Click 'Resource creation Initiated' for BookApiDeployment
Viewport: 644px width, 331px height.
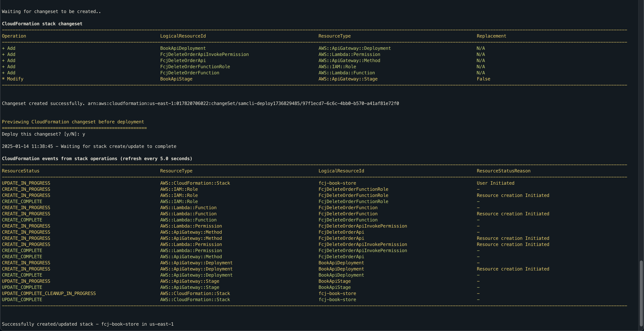513,269
